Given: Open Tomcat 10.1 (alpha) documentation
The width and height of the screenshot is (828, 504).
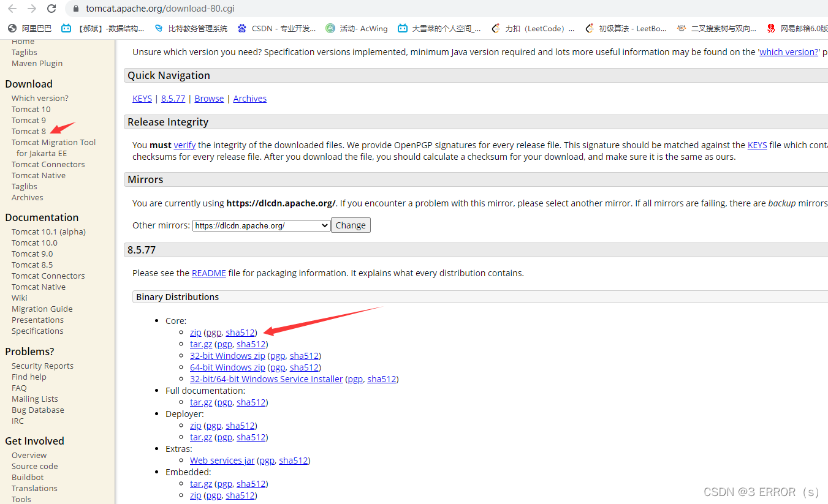Looking at the screenshot, I should [48, 231].
